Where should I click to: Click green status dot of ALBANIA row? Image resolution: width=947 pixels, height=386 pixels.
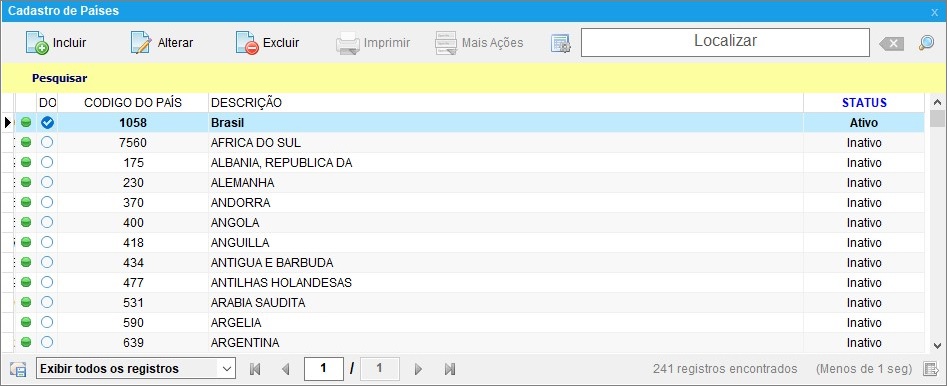coord(26,162)
